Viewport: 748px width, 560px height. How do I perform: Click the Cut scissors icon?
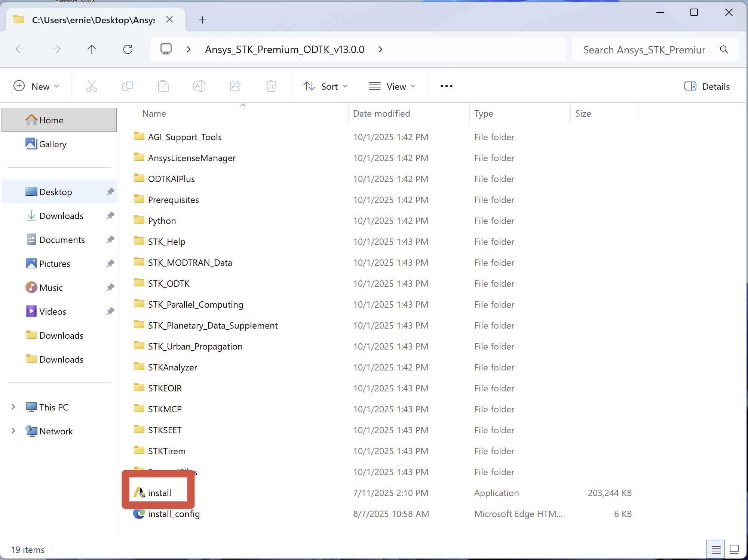tap(91, 86)
